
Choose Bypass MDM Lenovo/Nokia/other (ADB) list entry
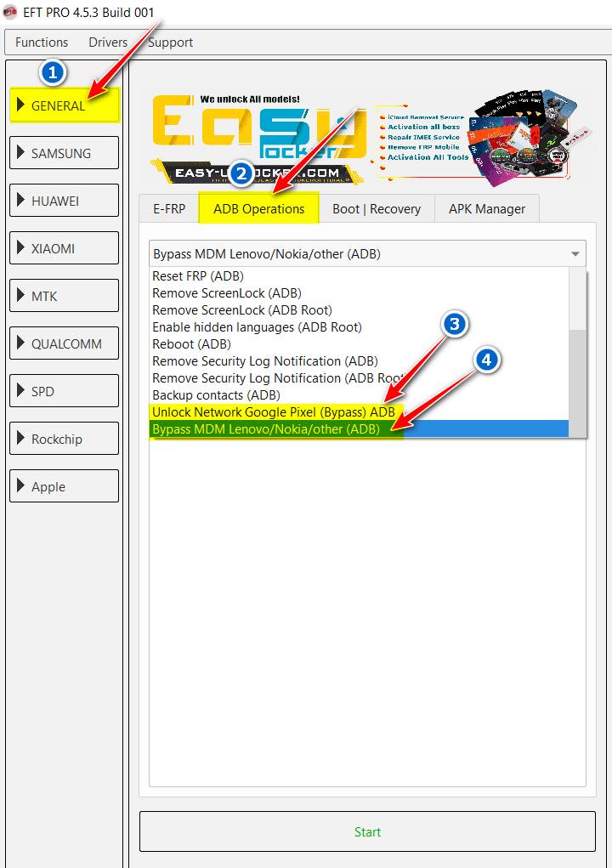point(359,429)
